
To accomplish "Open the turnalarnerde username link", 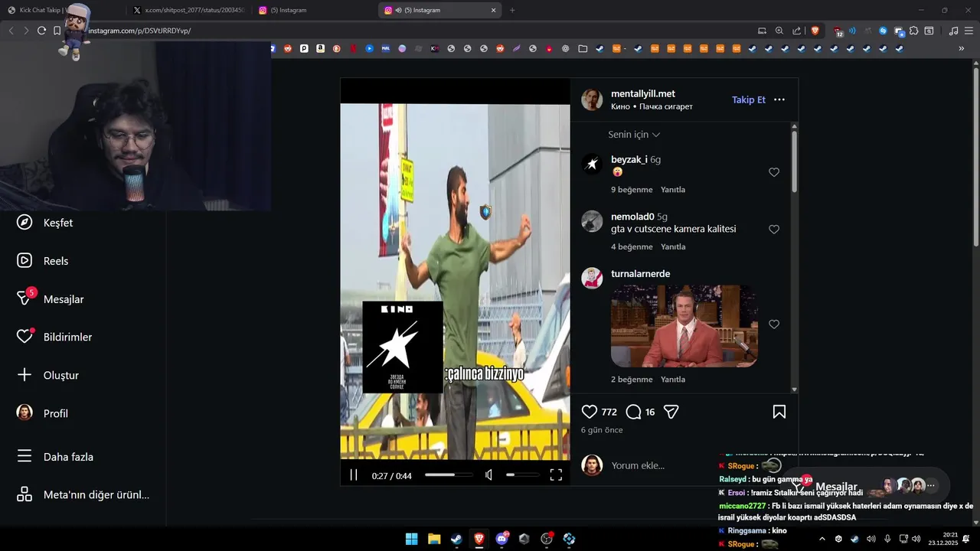I will (x=641, y=274).
